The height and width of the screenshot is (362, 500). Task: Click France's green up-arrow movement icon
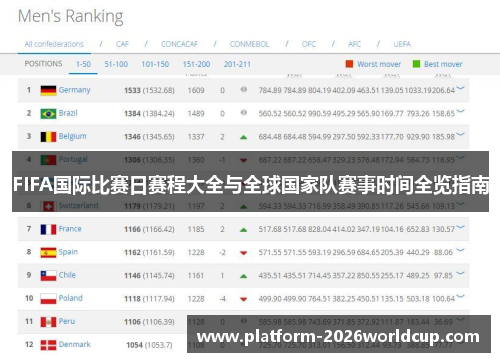pyautogui.click(x=244, y=230)
